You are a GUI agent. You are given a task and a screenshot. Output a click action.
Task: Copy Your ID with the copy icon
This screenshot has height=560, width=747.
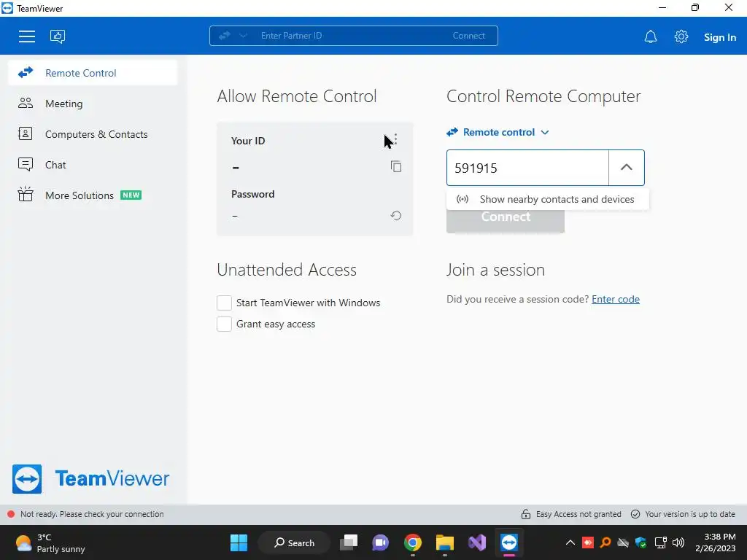(x=396, y=166)
